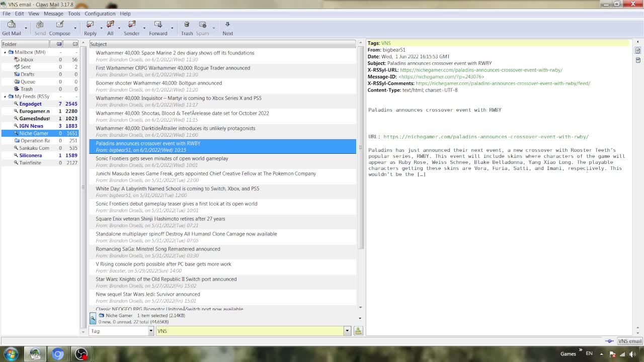Click the unread messages column icon in folder header

(x=75, y=44)
